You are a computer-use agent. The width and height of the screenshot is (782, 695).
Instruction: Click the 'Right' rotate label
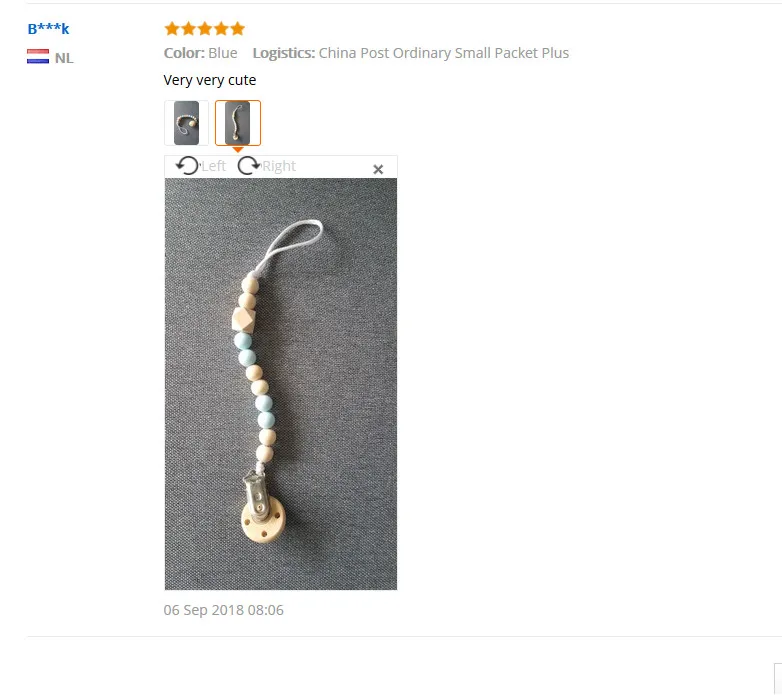point(279,166)
